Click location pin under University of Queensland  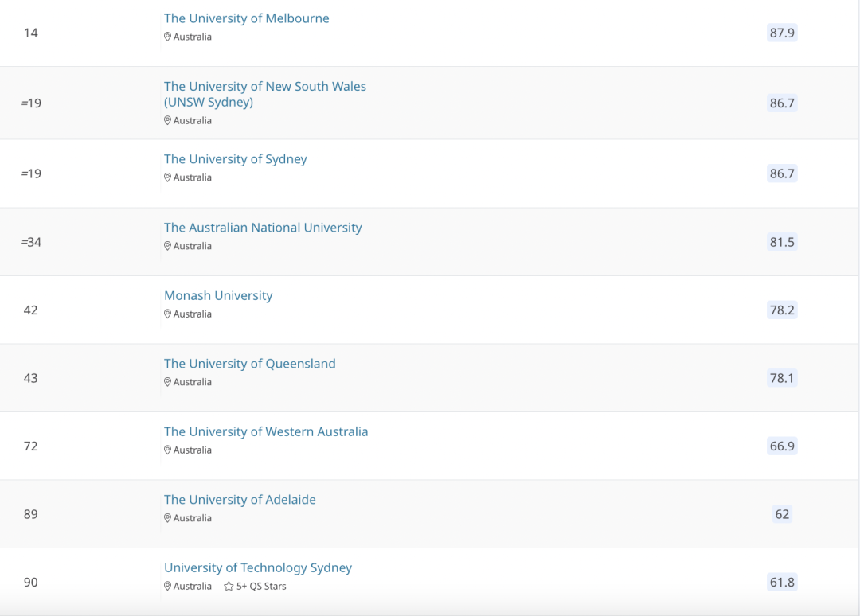coord(167,382)
